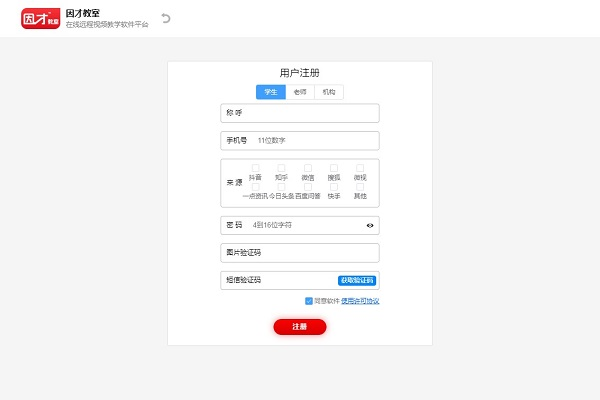Screen dimensions: 600x400
Task: Switch to the 机构 tab
Action: [x=329, y=92]
